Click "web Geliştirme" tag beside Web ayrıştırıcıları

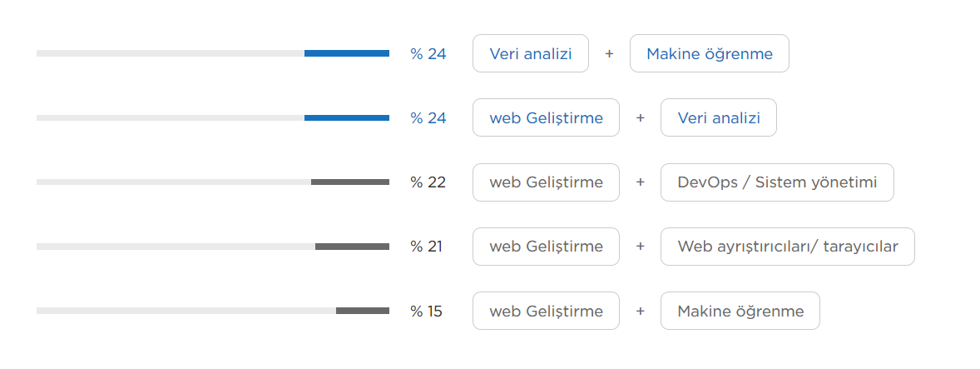pos(547,247)
